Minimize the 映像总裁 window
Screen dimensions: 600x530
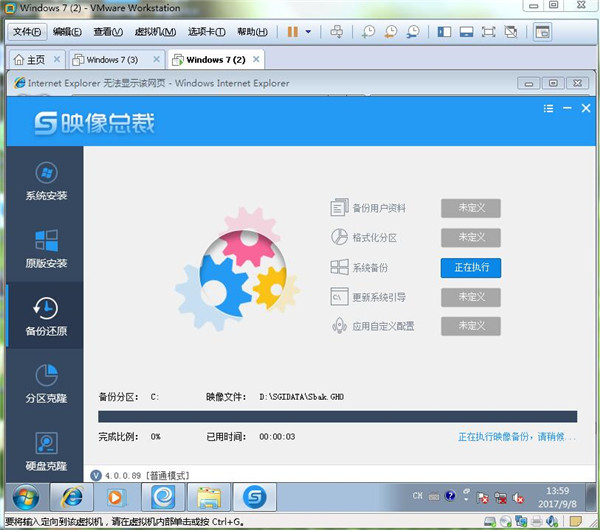coord(567,108)
